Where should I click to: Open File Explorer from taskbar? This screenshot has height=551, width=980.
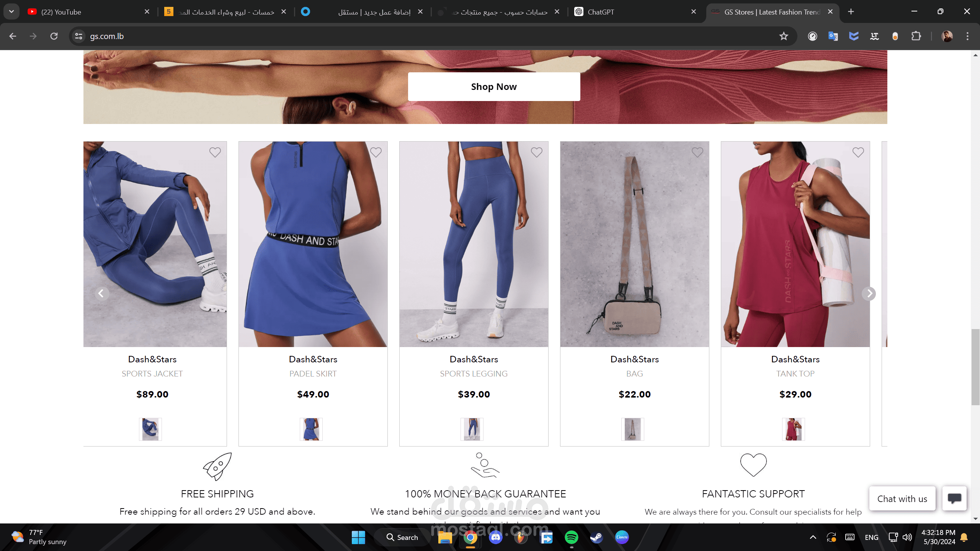pos(445,538)
